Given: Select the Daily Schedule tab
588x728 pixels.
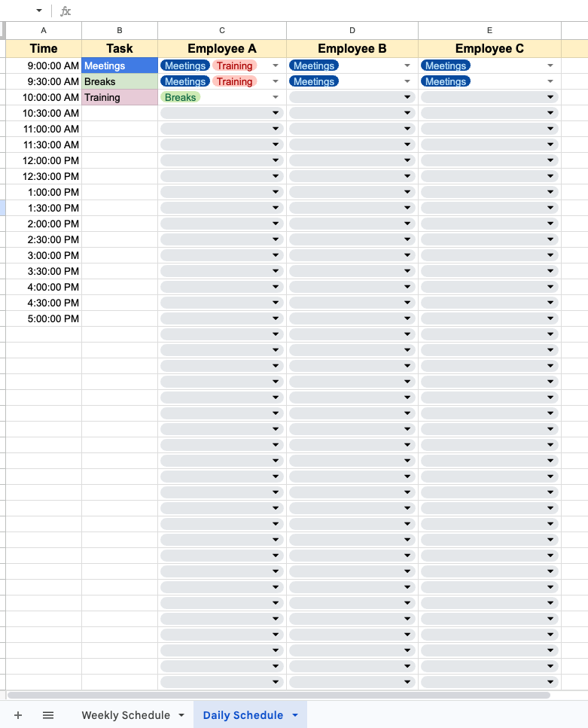Looking at the screenshot, I should click(243, 715).
